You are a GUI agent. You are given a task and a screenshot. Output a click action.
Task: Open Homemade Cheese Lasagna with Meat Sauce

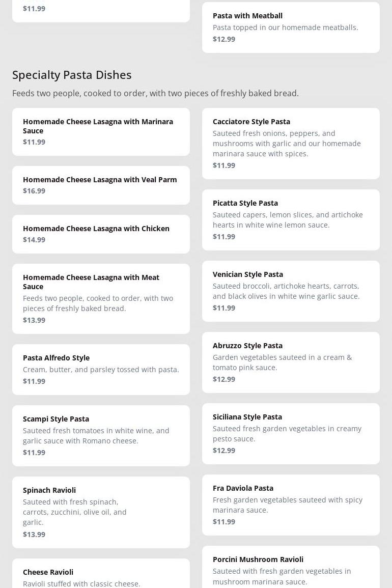click(101, 298)
